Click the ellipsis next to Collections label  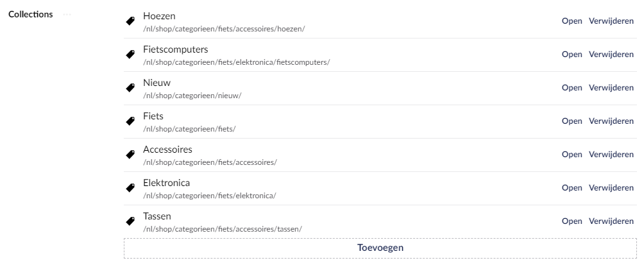tap(67, 15)
